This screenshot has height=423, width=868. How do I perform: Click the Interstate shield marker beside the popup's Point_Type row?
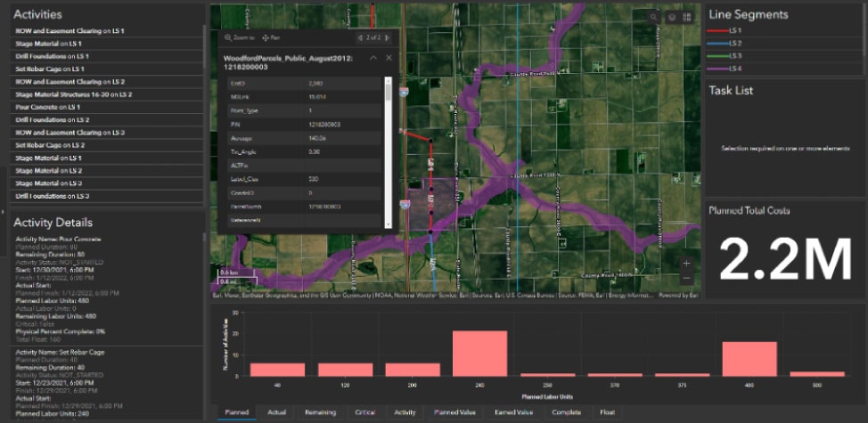pyautogui.click(x=405, y=94)
